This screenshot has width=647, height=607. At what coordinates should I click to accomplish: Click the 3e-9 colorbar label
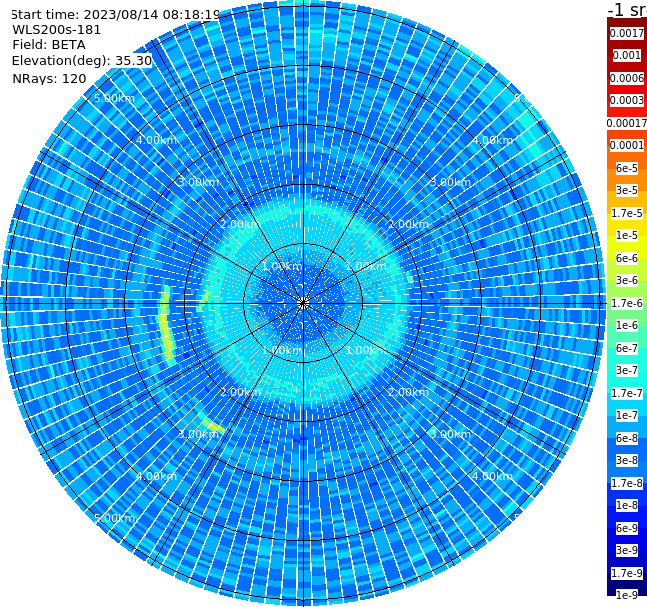click(x=627, y=550)
